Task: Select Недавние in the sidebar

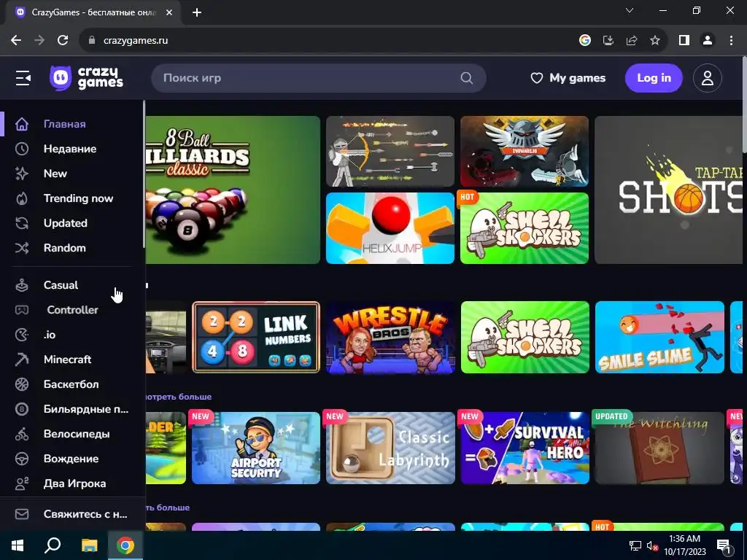Action: [70, 149]
